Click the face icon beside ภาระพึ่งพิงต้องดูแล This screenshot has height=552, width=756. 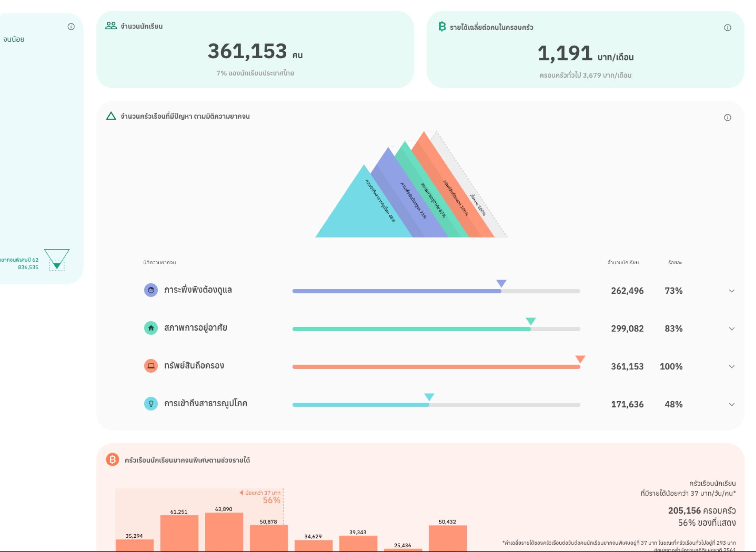[151, 290]
